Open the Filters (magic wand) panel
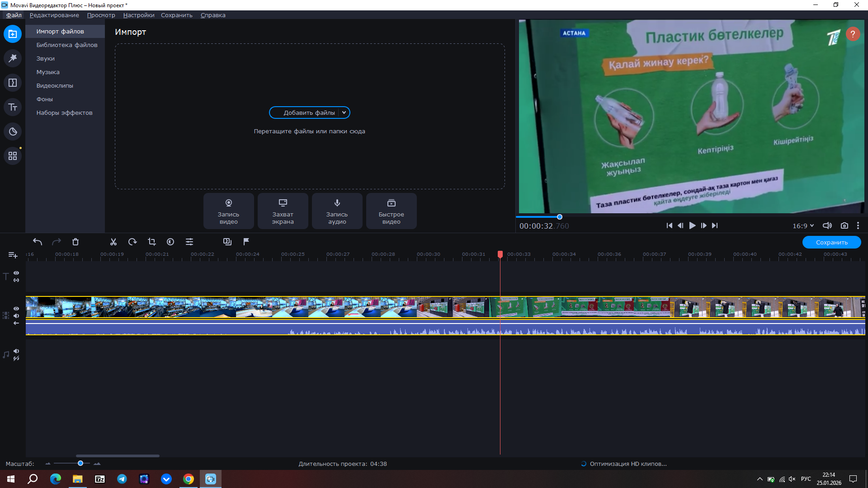The width and height of the screenshot is (868, 488). (13, 58)
